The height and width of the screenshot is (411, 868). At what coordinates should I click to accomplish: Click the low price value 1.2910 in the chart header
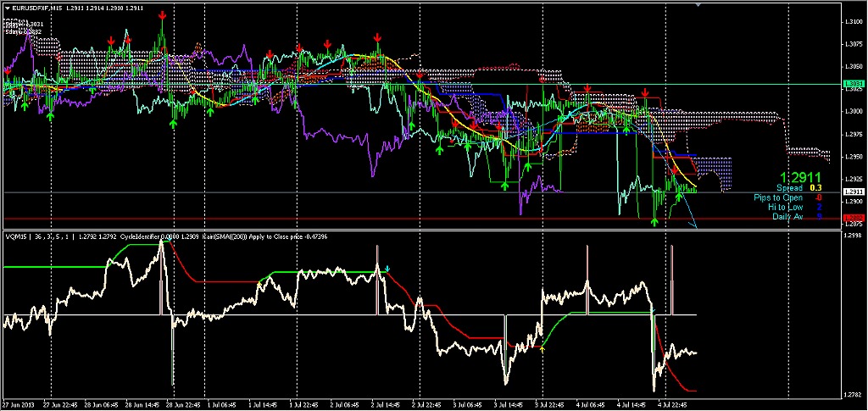(114, 8)
